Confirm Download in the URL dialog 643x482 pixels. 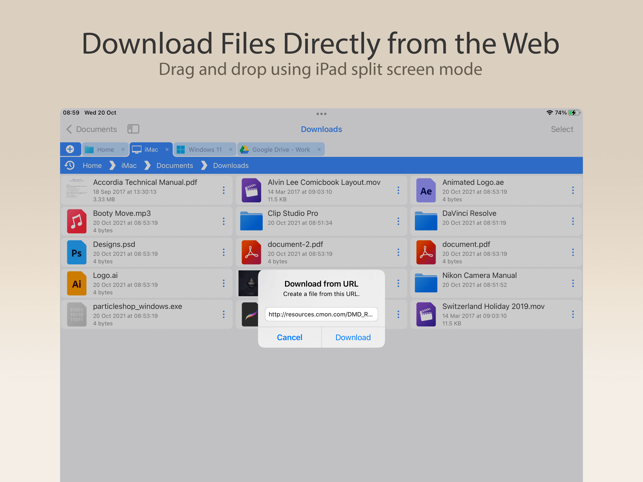pyautogui.click(x=353, y=337)
